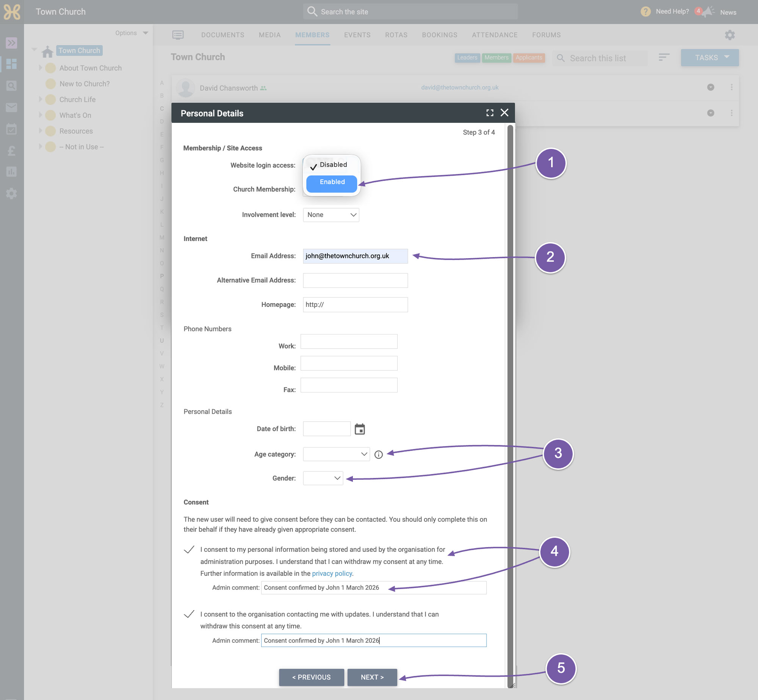Switch to the Events tab
Viewport: 758px width, 700px height.
pyautogui.click(x=357, y=35)
